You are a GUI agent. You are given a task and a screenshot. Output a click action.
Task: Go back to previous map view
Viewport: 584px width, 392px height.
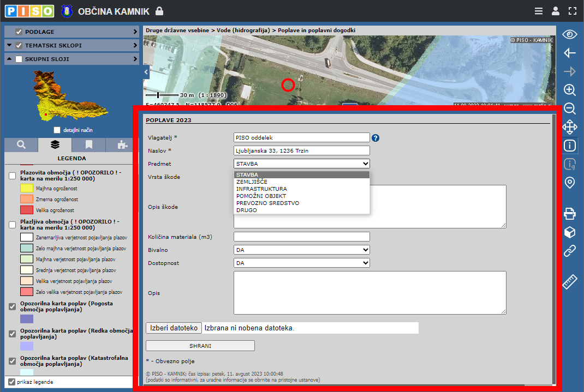pos(570,53)
